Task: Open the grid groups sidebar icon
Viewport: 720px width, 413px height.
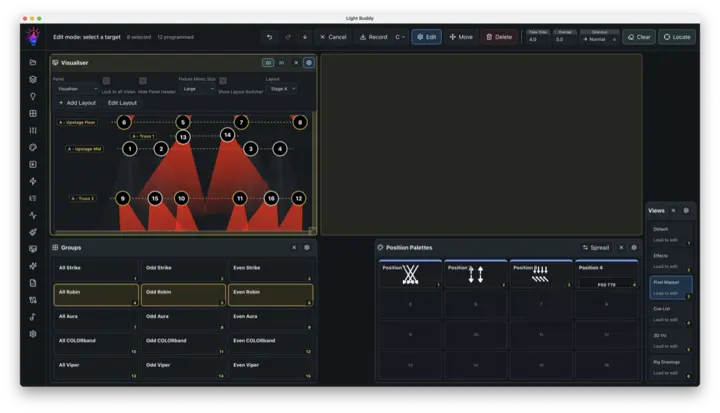Action: pos(33,113)
